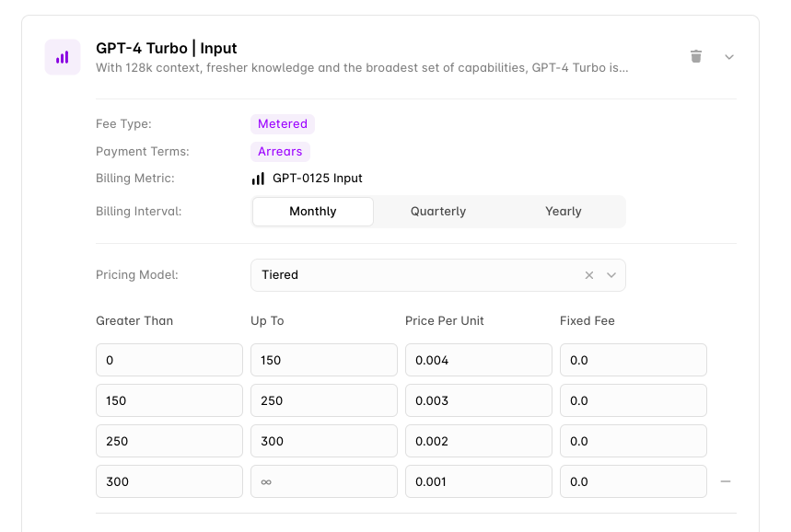
Task: Clear the Tiered selection using the X icon
Action: (x=588, y=274)
